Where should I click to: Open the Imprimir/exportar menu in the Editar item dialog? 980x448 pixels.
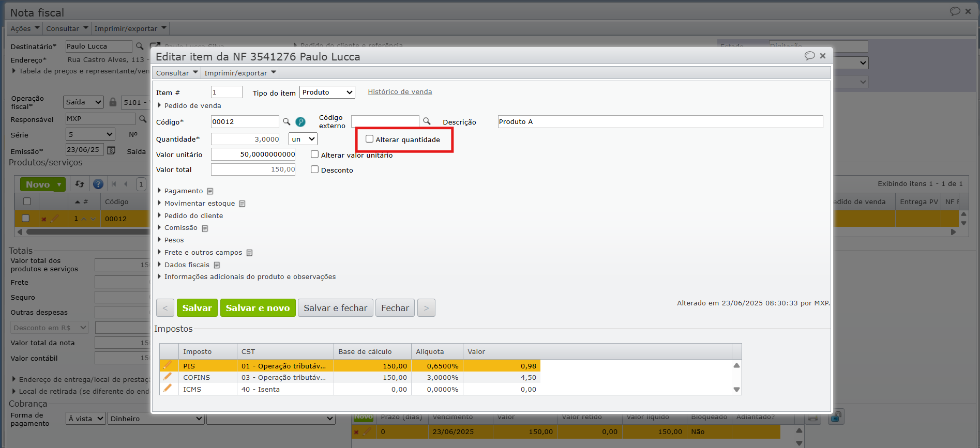coord(240,73)
